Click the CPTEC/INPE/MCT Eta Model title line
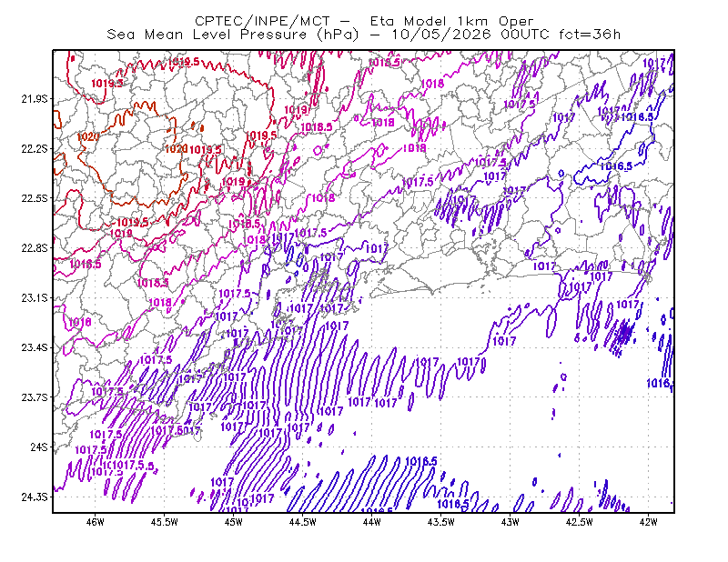 tap(364, 21)
